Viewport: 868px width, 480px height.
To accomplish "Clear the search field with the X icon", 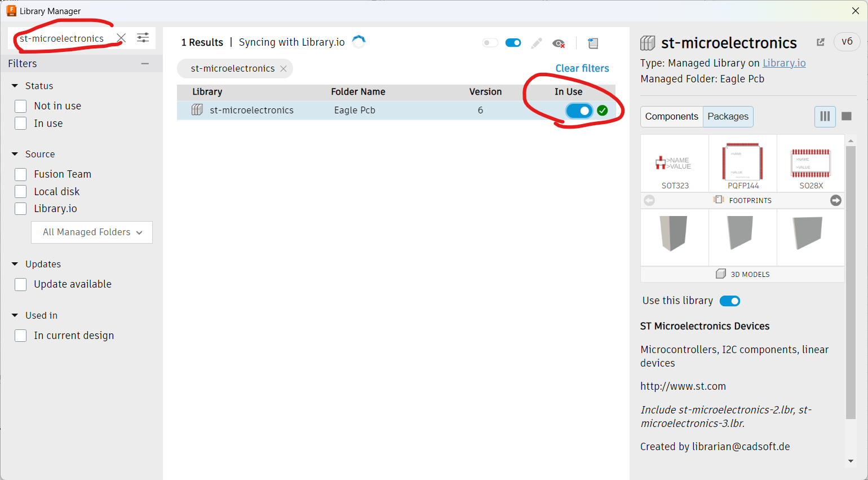I will [x=121, y=38].
